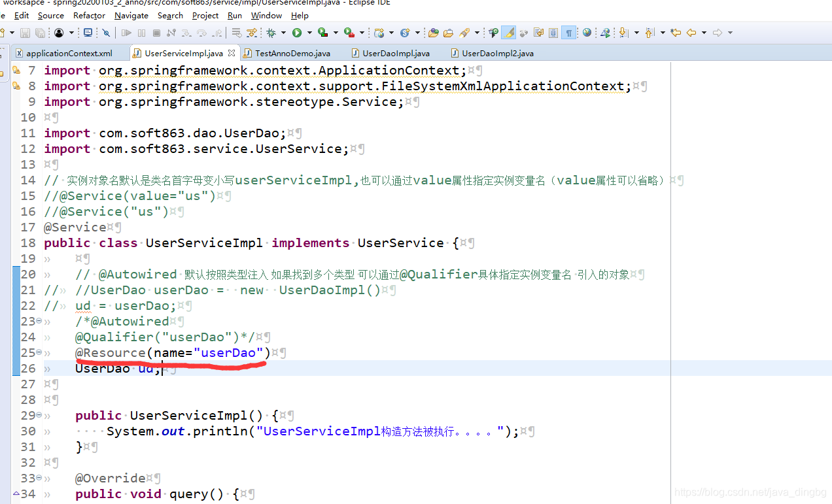Open the Run menu
The image size is (832, 504).
click(235, 15)
